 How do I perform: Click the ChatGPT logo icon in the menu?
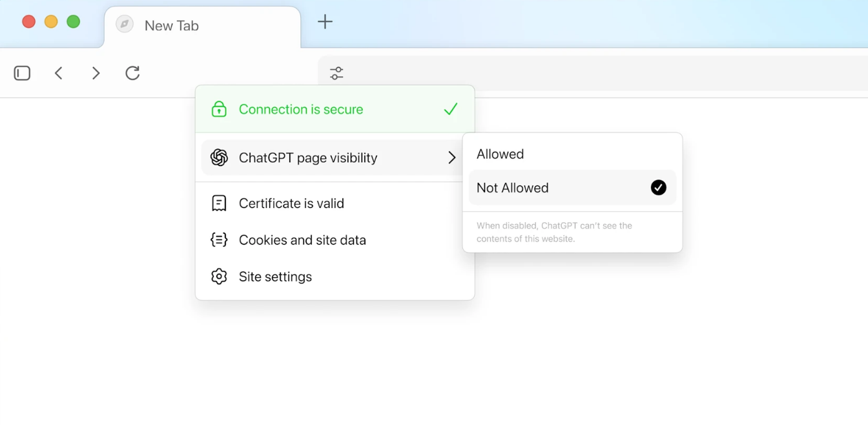click(219, 157)
